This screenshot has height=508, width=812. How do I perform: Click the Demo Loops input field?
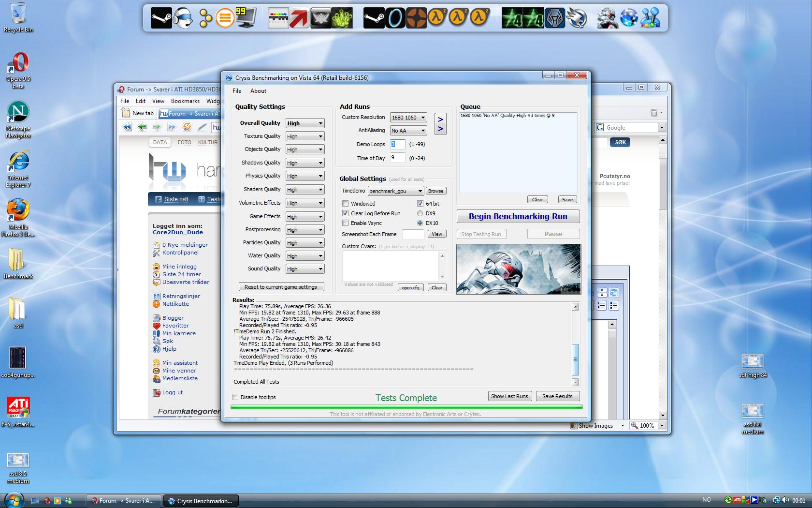tap(397, 144)
